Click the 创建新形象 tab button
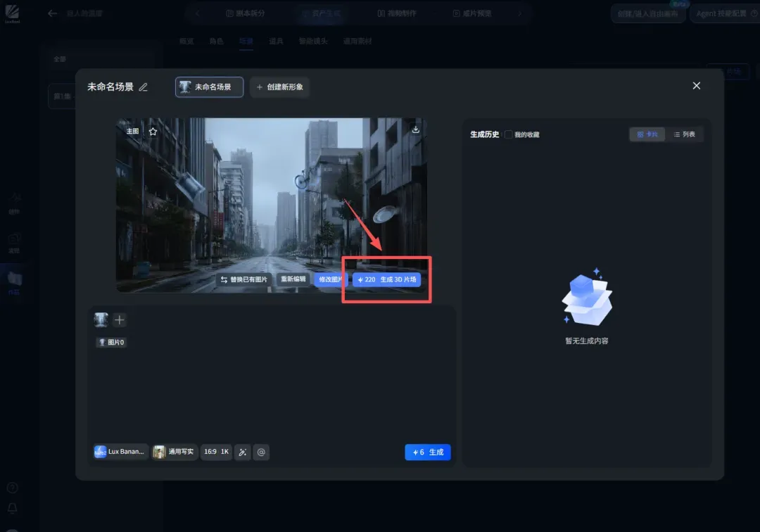 [279, 87]
